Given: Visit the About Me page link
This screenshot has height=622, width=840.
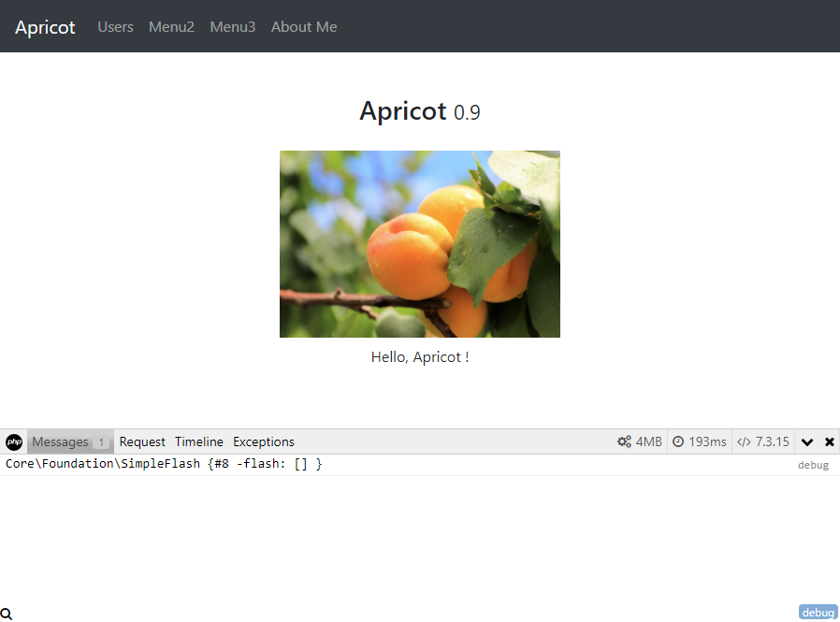Looking at the screenshot, I should [304, 27].
